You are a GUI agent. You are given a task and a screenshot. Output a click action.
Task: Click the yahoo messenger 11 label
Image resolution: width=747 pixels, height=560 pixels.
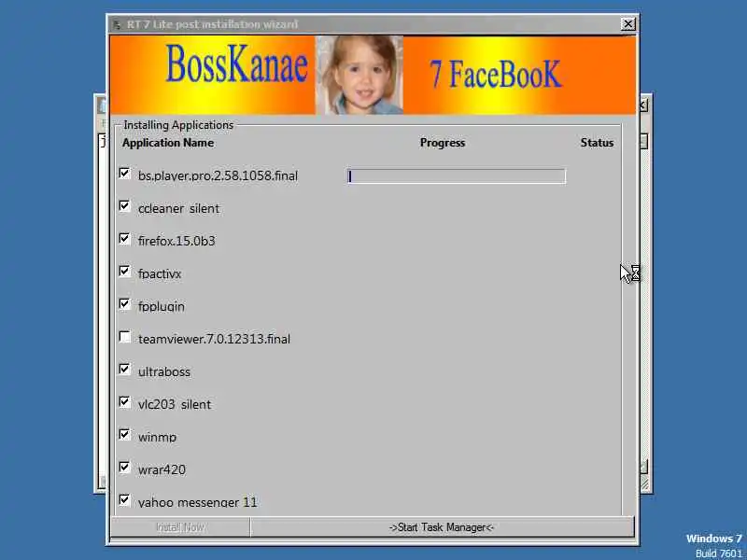coord(198,502)
